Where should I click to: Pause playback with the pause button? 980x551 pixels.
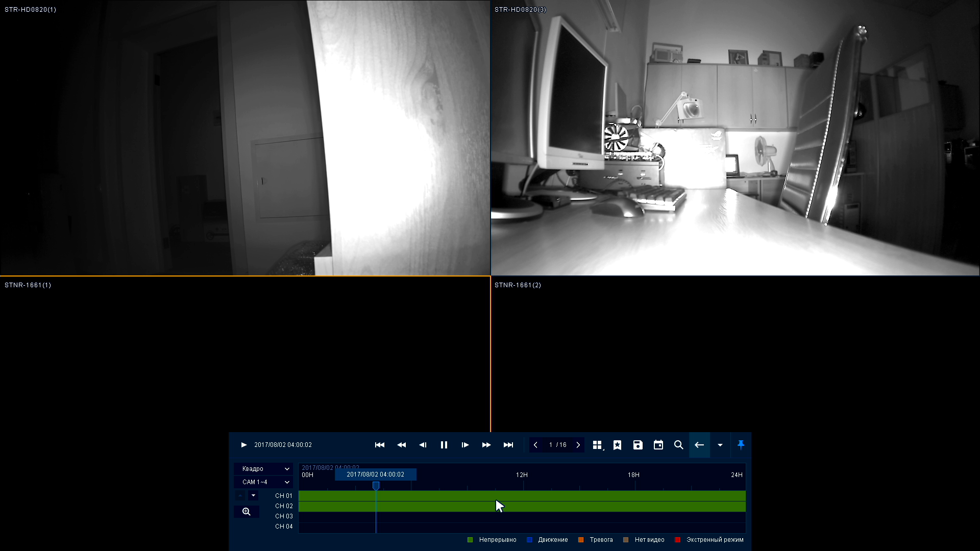click(444, 445)
